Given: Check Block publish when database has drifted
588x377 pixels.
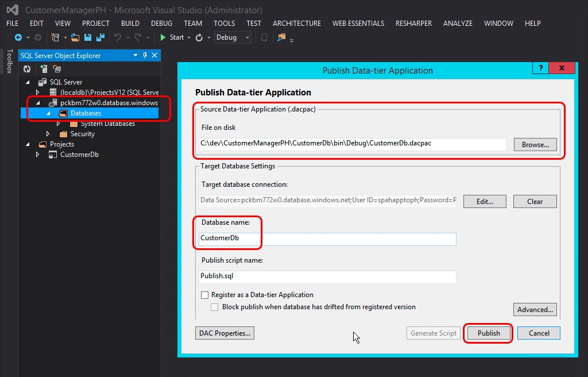Looking at the screenshot, I should tap(214, 306).
